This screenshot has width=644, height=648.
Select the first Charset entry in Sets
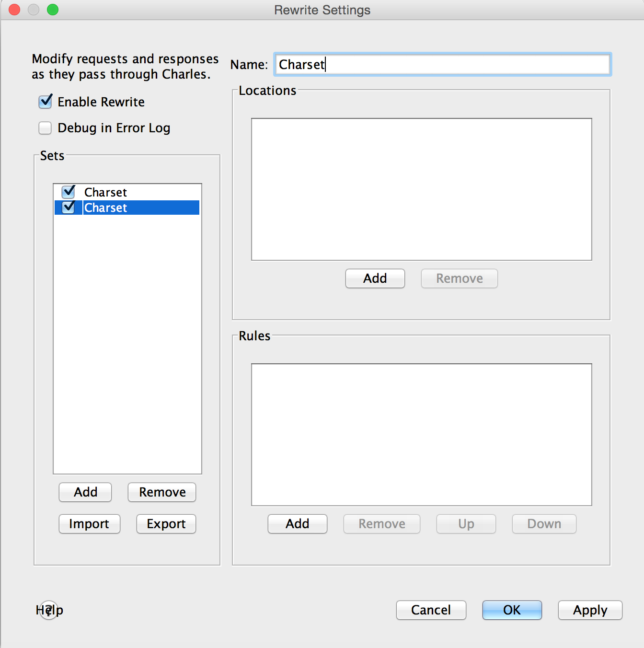coord(105,192)
